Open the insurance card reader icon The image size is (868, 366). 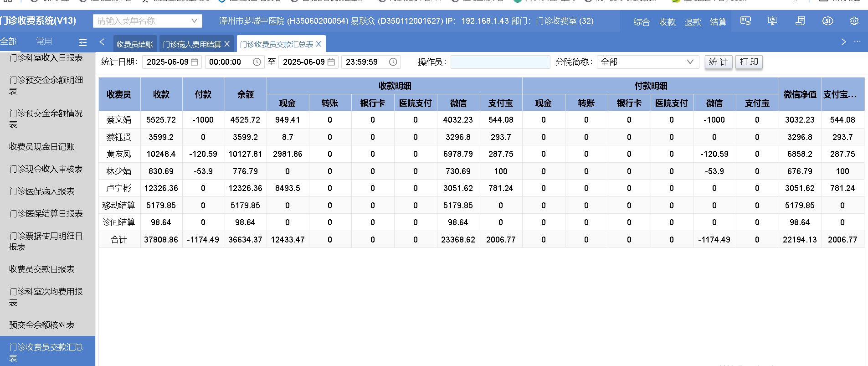(x=745, y=21)
